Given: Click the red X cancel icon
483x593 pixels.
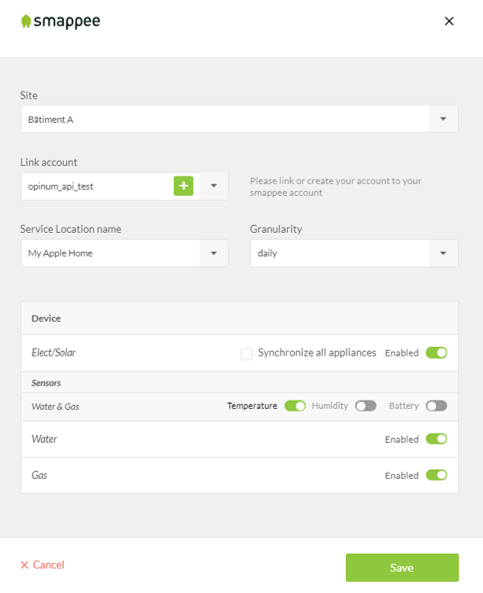Looking at the screenshot, I should pos(25,565).
